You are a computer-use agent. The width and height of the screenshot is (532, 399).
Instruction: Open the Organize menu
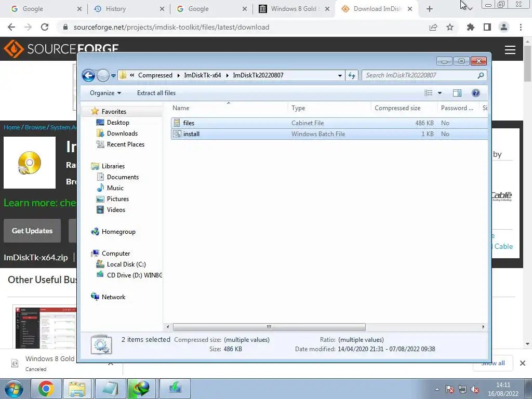pos(105,93)
